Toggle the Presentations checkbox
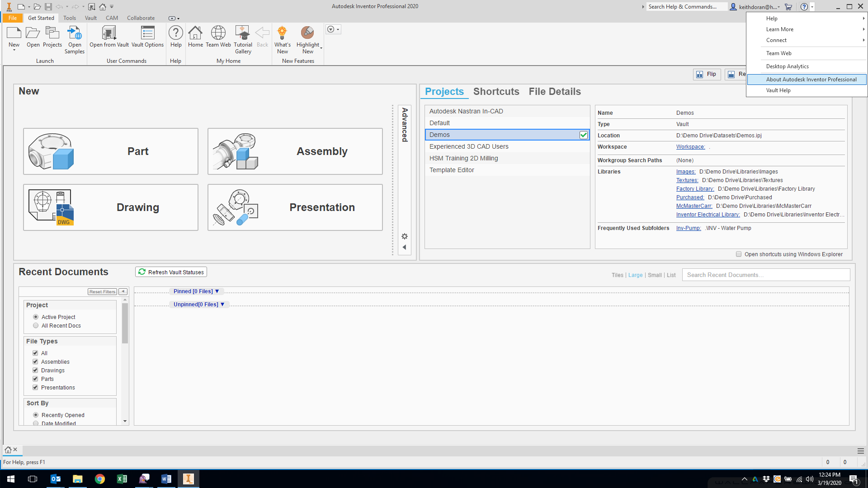 pyautogui.click(x=35, y=387)
